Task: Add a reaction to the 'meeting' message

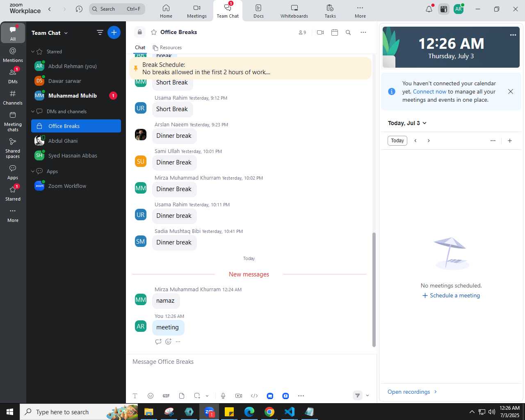Action: [168, 342]
